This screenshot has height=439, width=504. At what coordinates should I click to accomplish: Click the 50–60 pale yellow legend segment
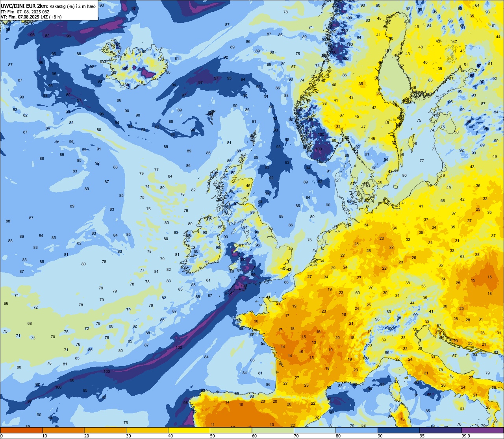[x=231, y=430]
